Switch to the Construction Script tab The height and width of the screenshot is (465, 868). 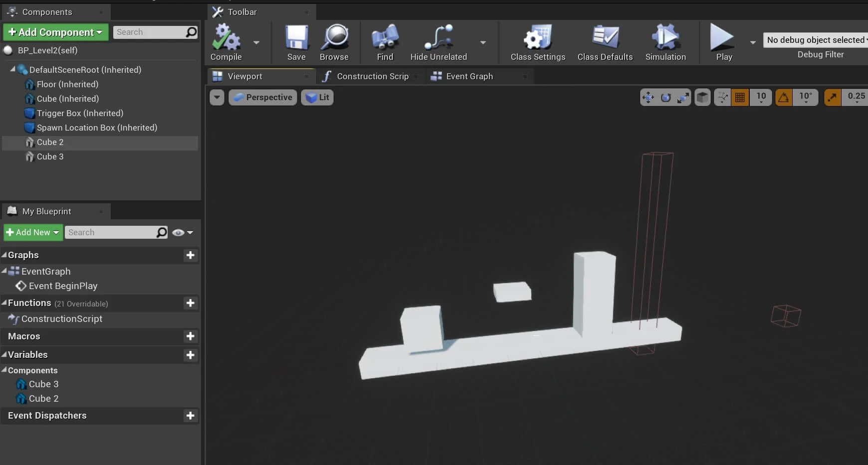[372, 76]
